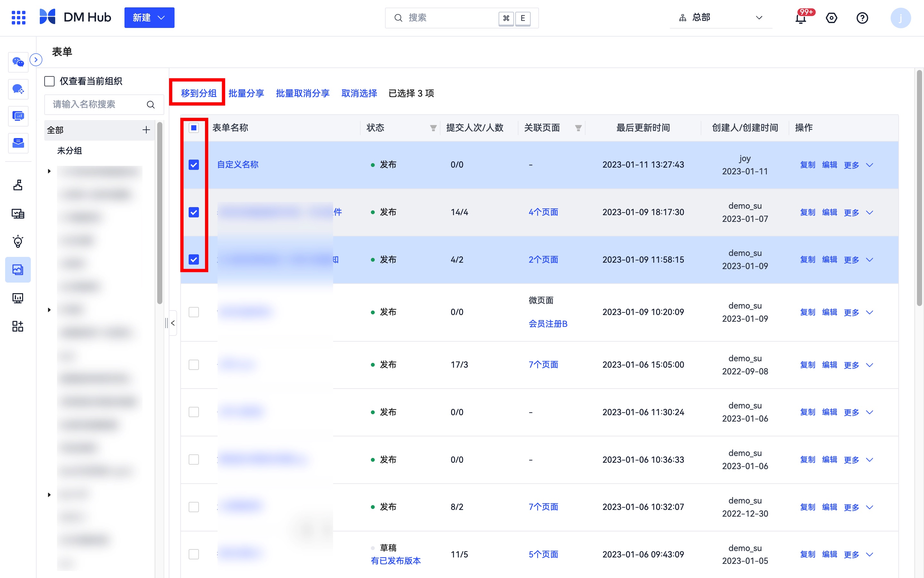Click the DM Hub logo
This screenshot has width=924, height=578.
coord(75,17)
